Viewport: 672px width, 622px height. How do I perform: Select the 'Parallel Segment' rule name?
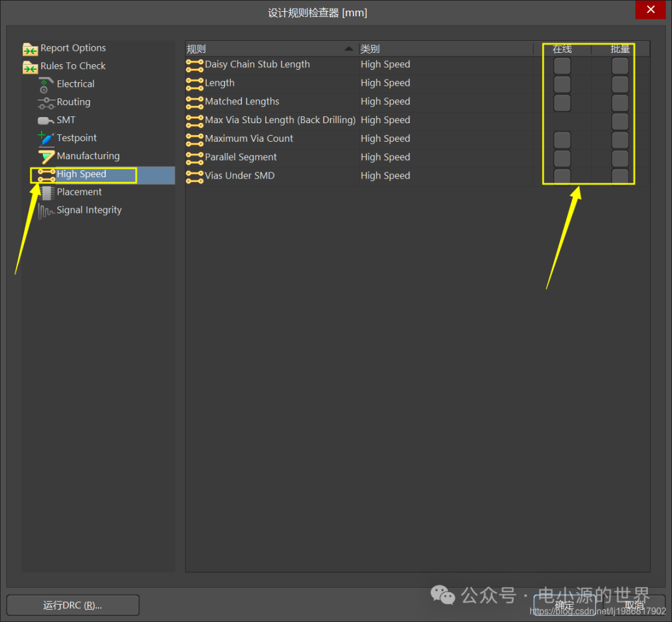click(x=240, y=157)
